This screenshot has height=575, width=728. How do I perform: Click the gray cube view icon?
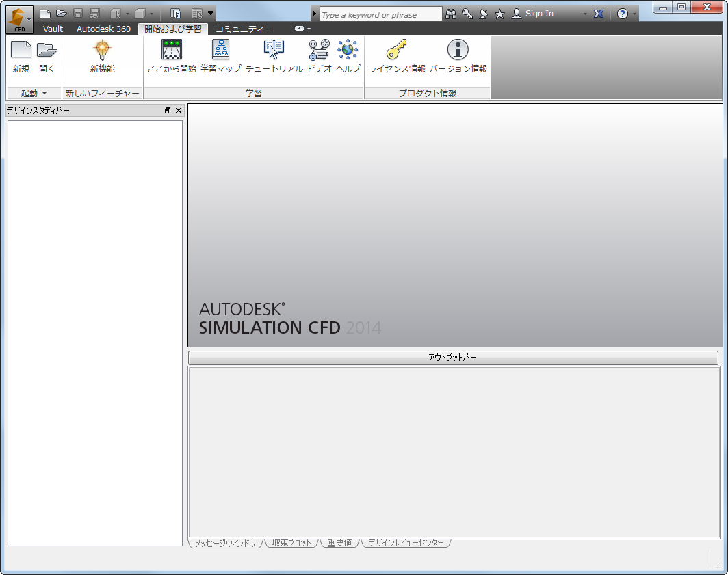[x=140, y=14]
